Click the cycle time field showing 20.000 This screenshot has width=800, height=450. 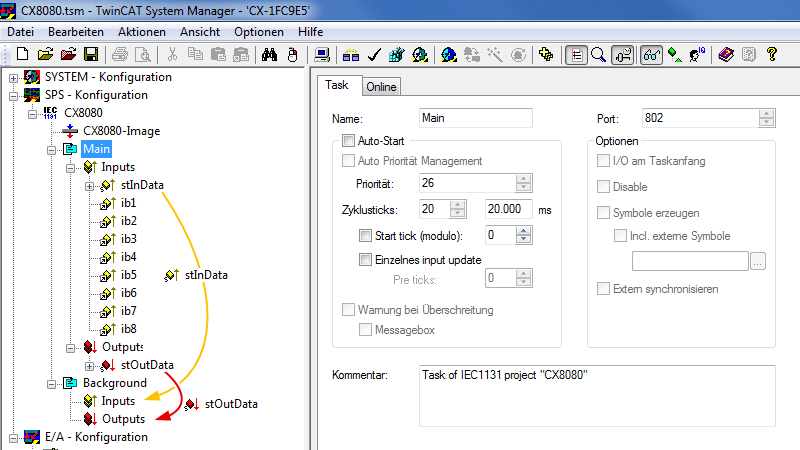tap(508, 209)
